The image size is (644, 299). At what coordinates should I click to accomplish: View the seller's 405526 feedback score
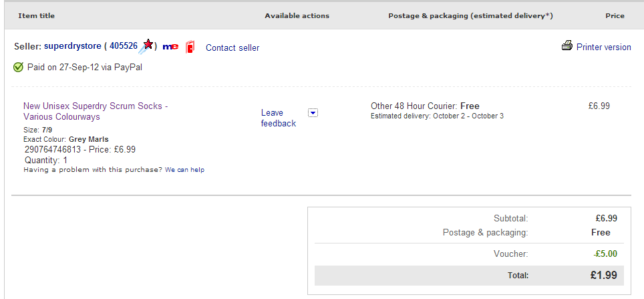[123, 46]
